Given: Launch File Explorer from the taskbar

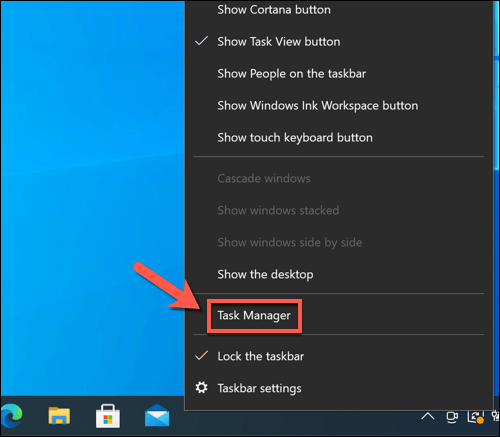Looking at the screenshot, I should click(59, 416).
